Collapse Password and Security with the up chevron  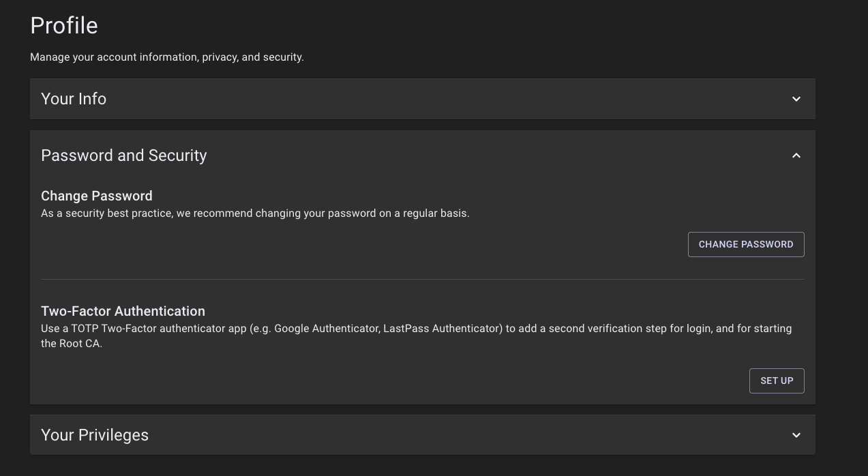pos(796,155)
